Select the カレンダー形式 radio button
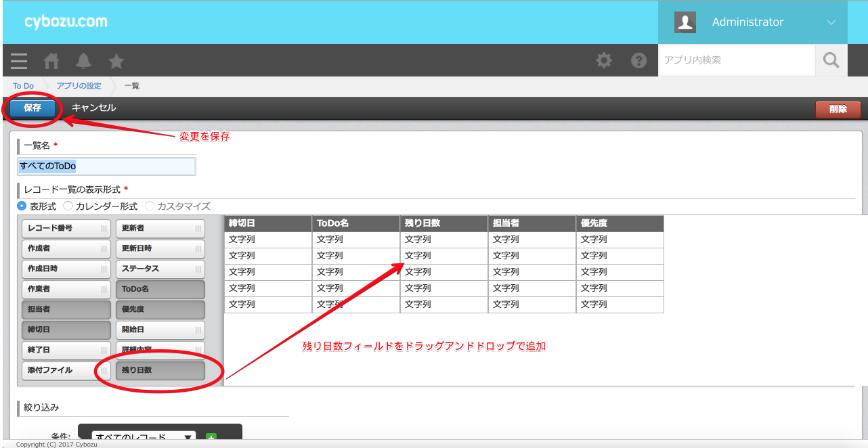 68,206
